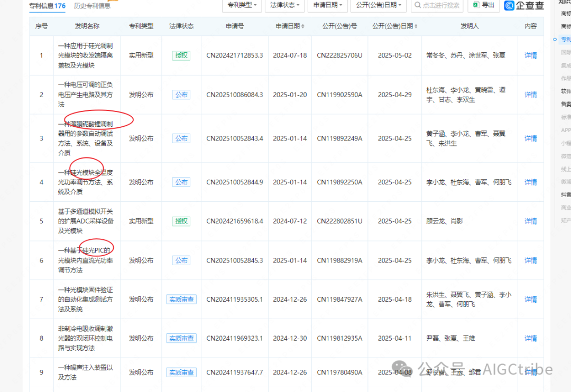Open the 法律状态 filter dropdown
571x392 pixels.
click(x=285, y=5)
